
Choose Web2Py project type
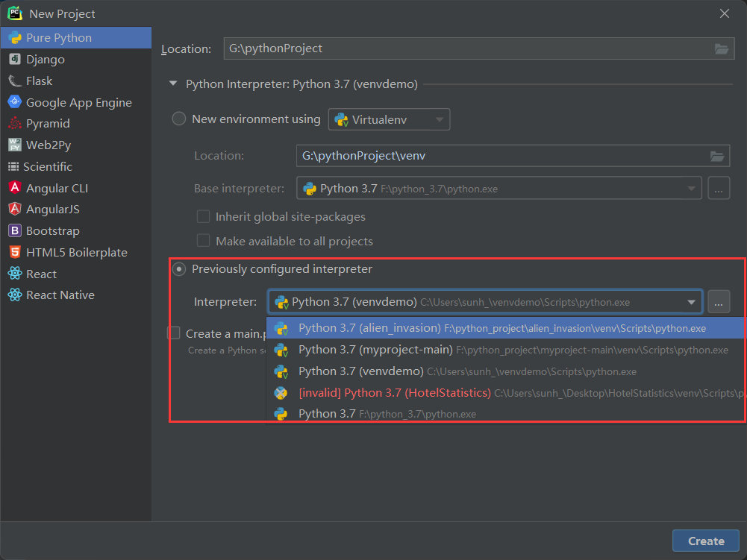tap(76, 145)
